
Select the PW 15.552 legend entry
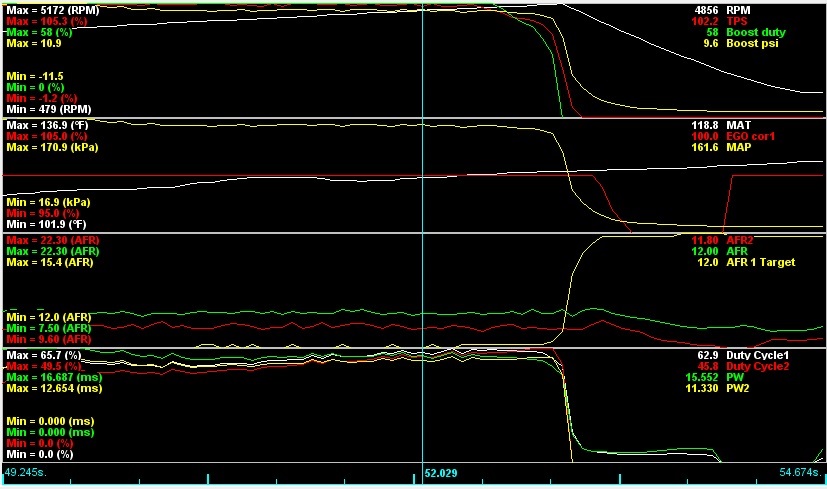(x=717, y=377)
